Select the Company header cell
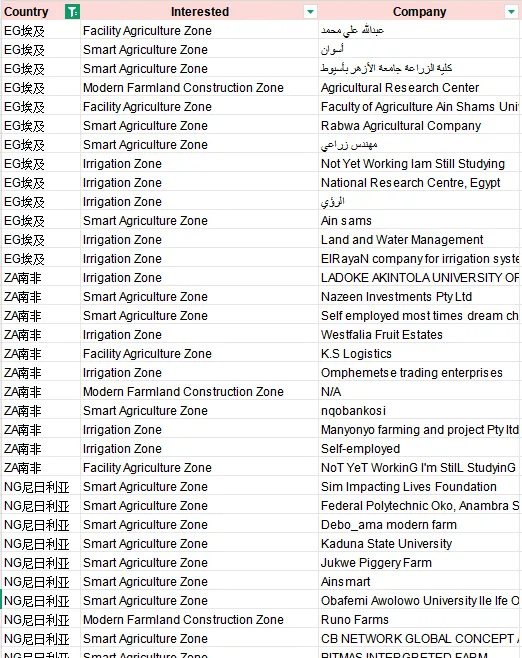 (x=419, y=11)
